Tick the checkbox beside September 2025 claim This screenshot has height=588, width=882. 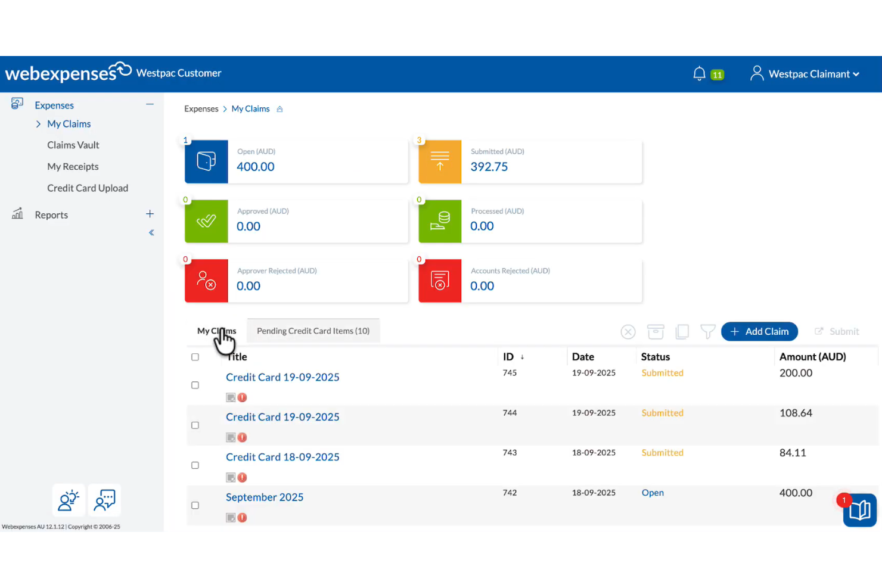click(x=195, y=505)
